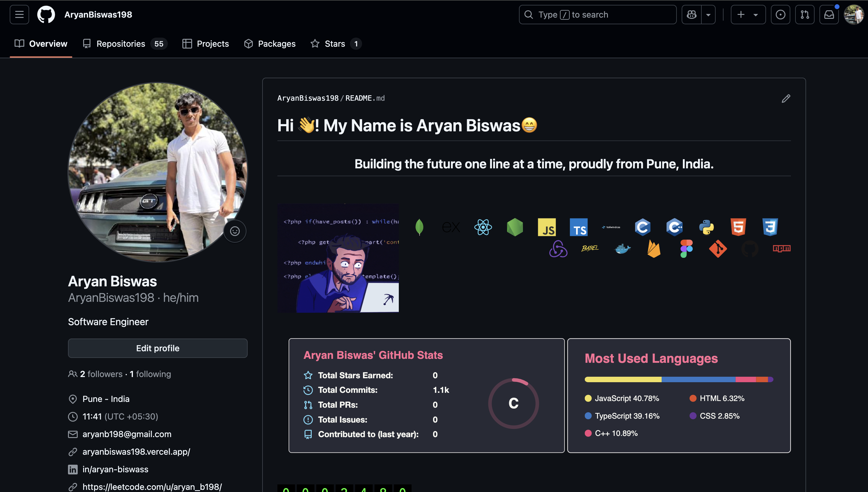
Task: Click the TypeScript TS icon
Action: pyautogui.click(x=578, y=227)
